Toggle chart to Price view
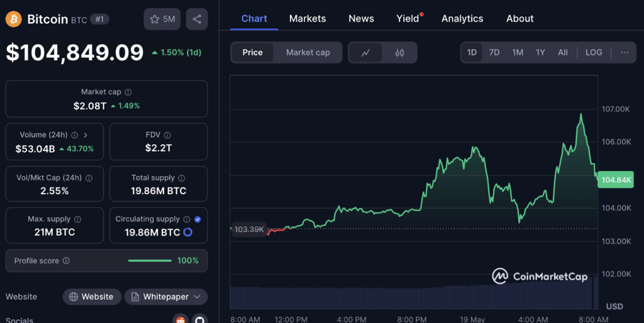 252,52
